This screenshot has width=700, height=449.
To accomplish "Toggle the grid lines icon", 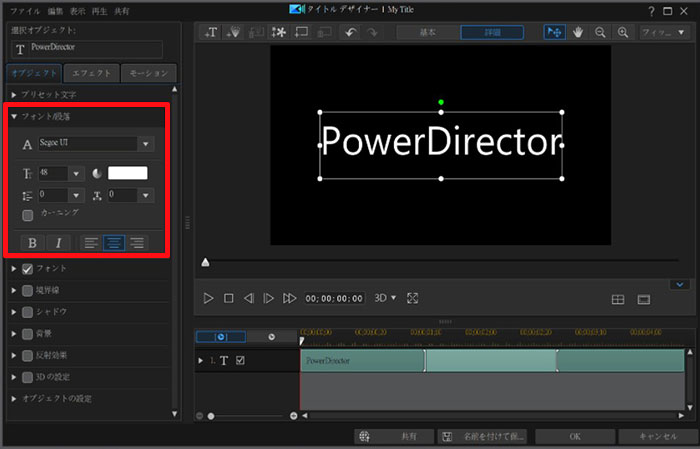I will coord(618,299).
